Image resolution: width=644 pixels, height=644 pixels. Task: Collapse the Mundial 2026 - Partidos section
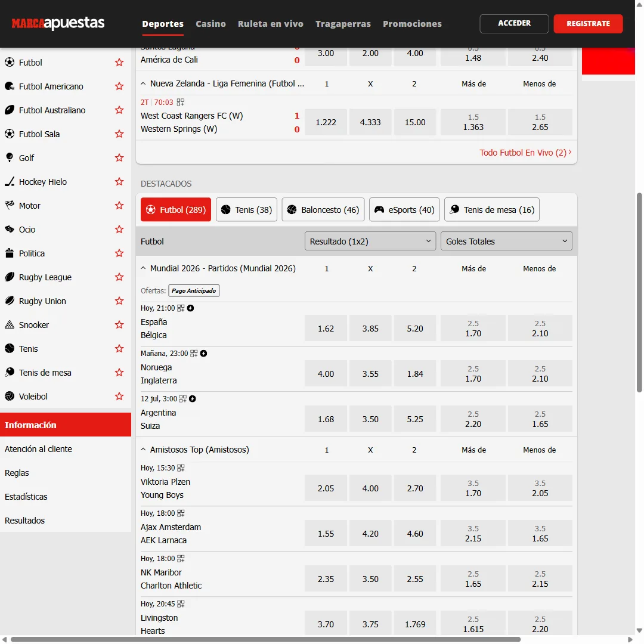143,268
